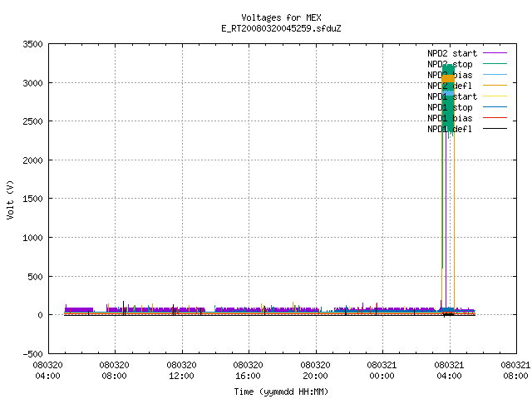Click the y-axis tick value 3000

(33, 83)
